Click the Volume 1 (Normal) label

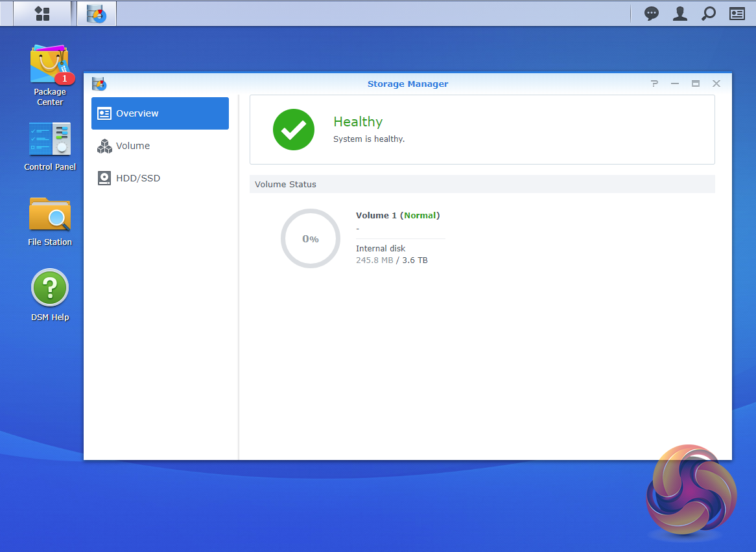click(397, 215)
